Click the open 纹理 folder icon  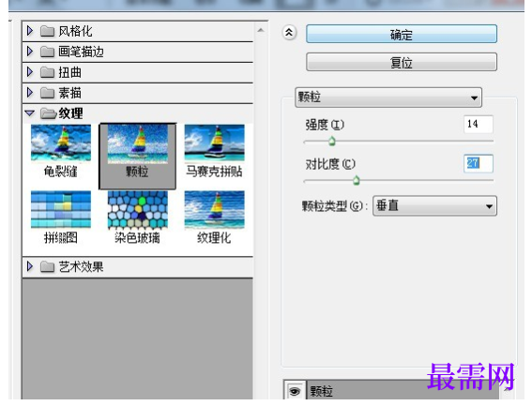48,113
